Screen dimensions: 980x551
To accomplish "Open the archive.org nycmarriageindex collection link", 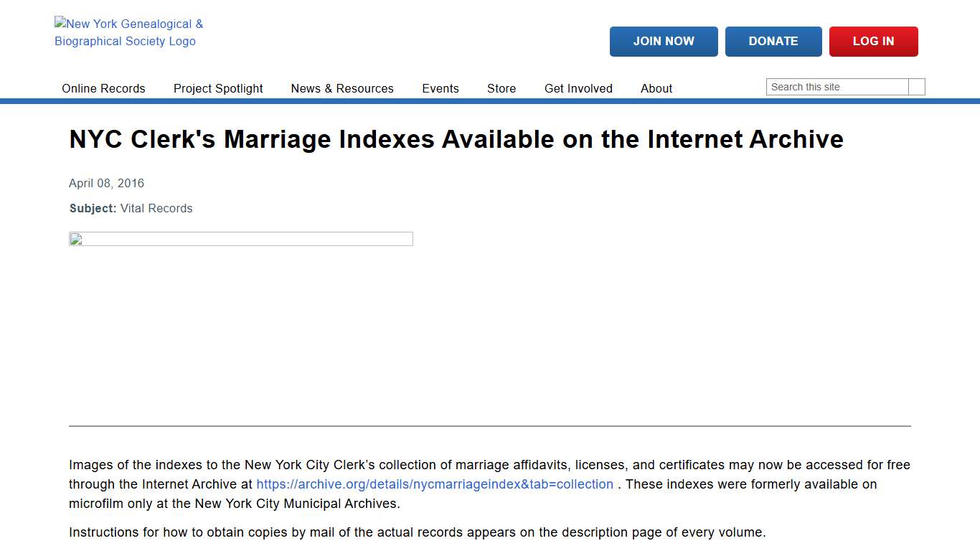I will click(435, 484).
